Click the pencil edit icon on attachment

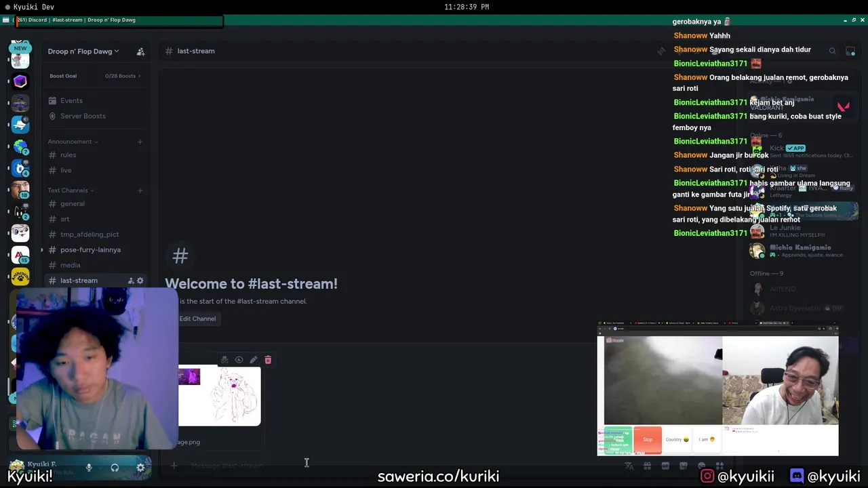point(254,360)
